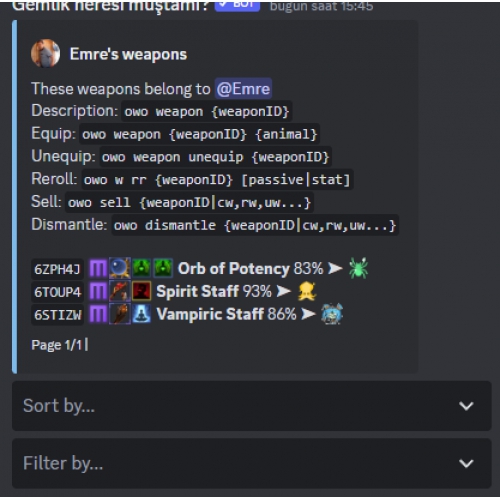Screen dimensions: 500x500
Task: Click the yellow squid animal emoji
Action: coord(307,291)
